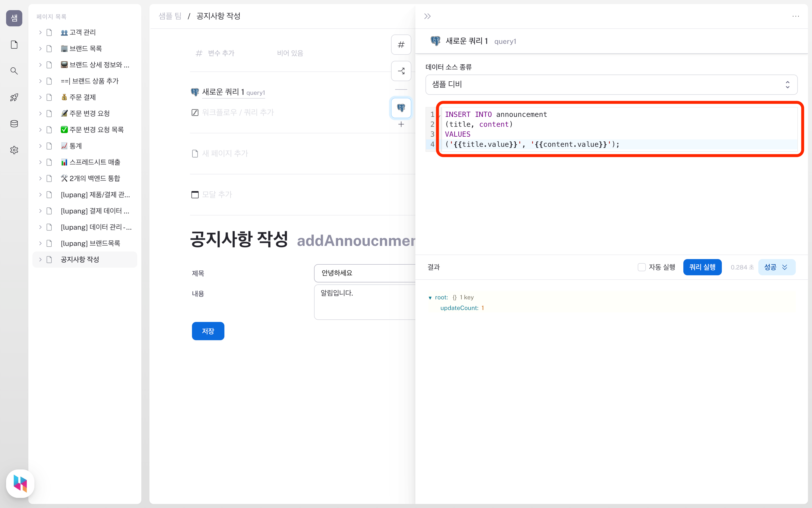Screen dimensions: 812x508
Task: Open the pages icon in left sidebar
Action: (14, 44)
